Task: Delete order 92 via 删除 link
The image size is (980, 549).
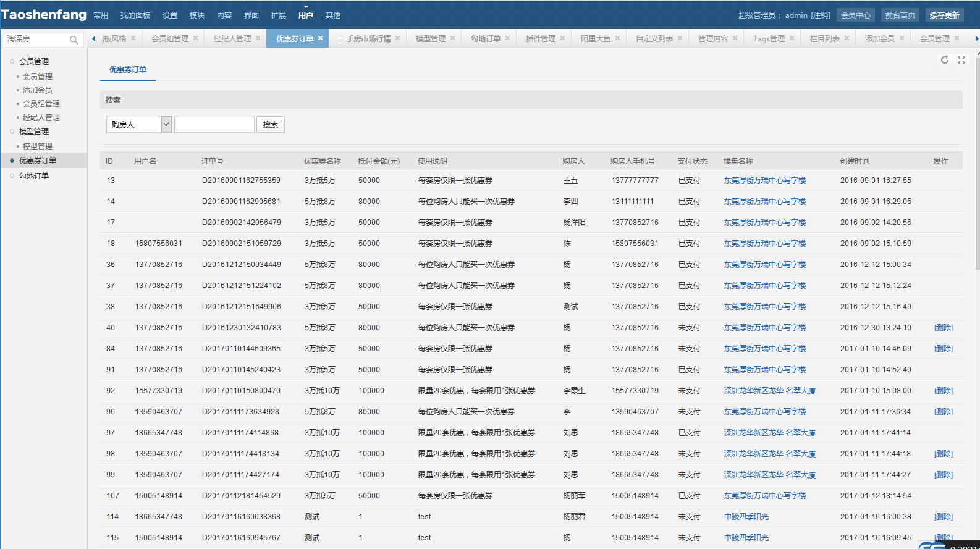Action: tap(943, 391)
